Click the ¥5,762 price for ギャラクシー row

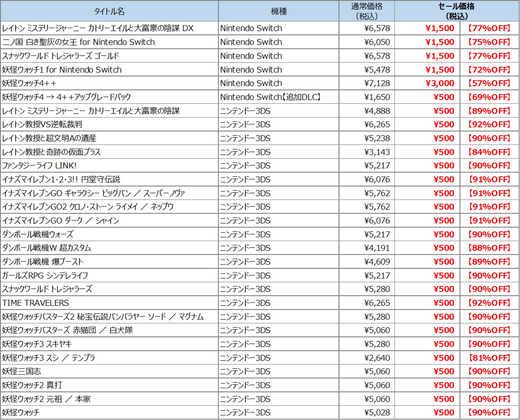tap(377, 193)
